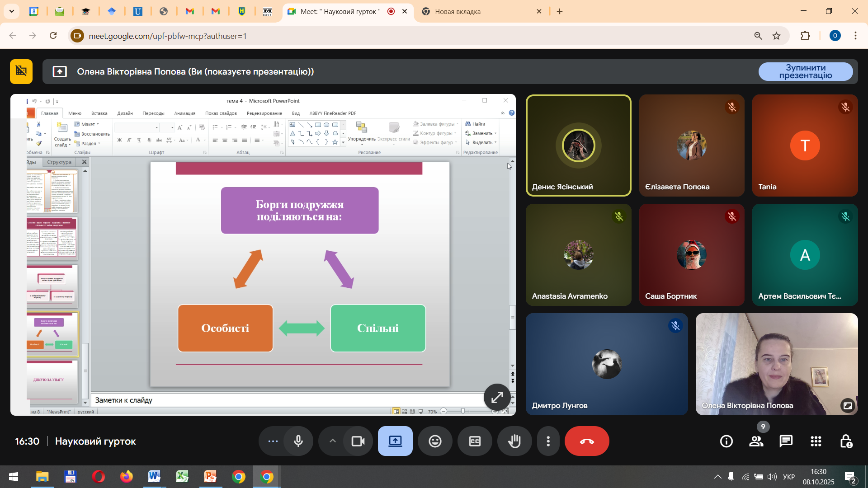
Task: Turn on captions with CC button
Action: click(x=475, y=441)
